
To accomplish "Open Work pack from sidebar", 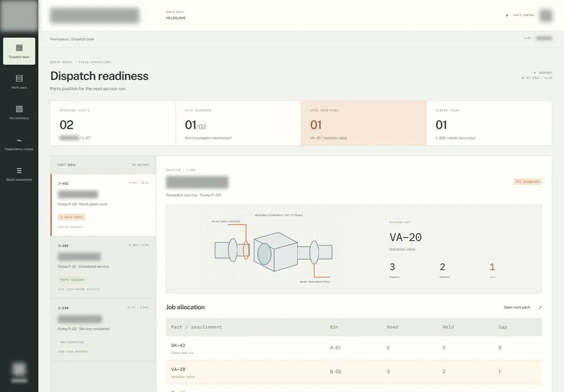I will coord(19,82).
